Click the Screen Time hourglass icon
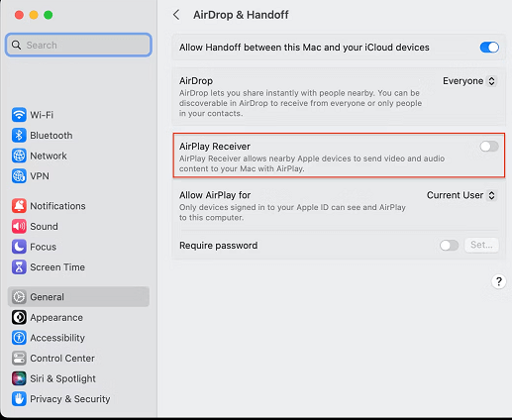 [x=19, y=267]
